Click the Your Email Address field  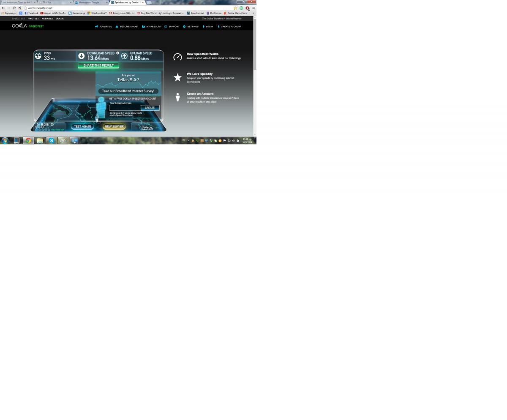click(x=125, y=108)
